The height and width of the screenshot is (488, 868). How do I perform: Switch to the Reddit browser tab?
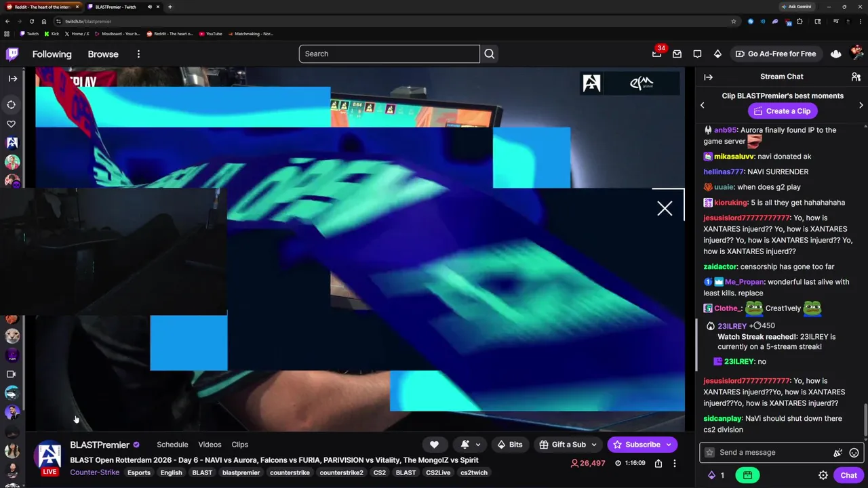click(43, 7)
